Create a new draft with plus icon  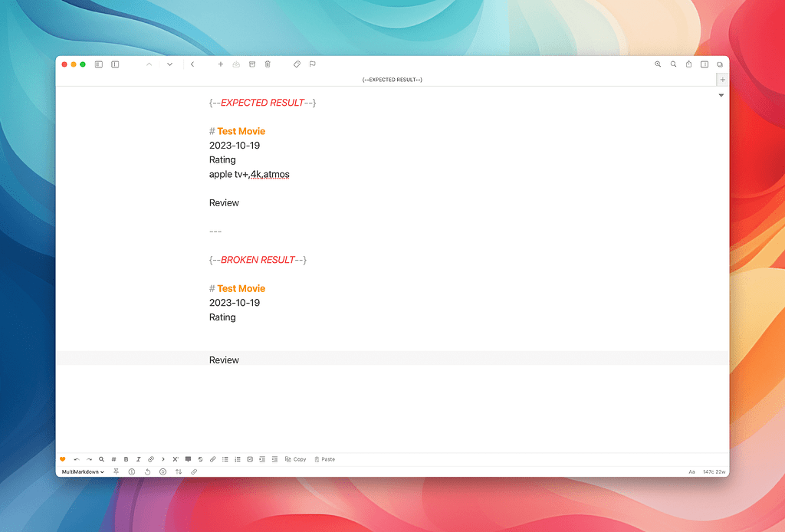(221, 64)
